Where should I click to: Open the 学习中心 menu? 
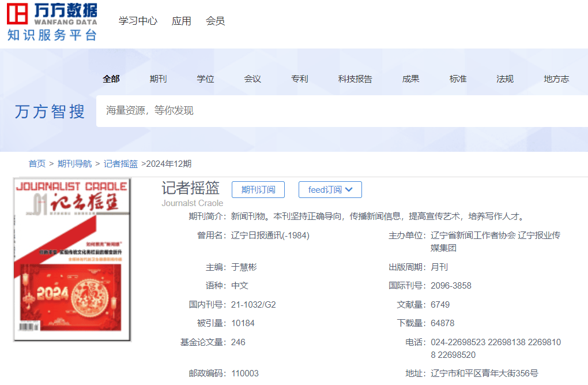click(x=138, y=21)
